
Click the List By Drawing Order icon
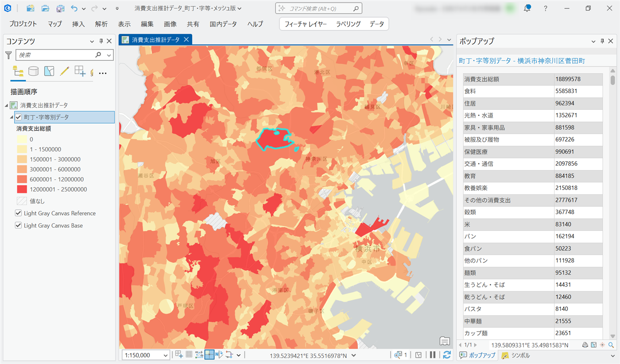pos(18,71)
